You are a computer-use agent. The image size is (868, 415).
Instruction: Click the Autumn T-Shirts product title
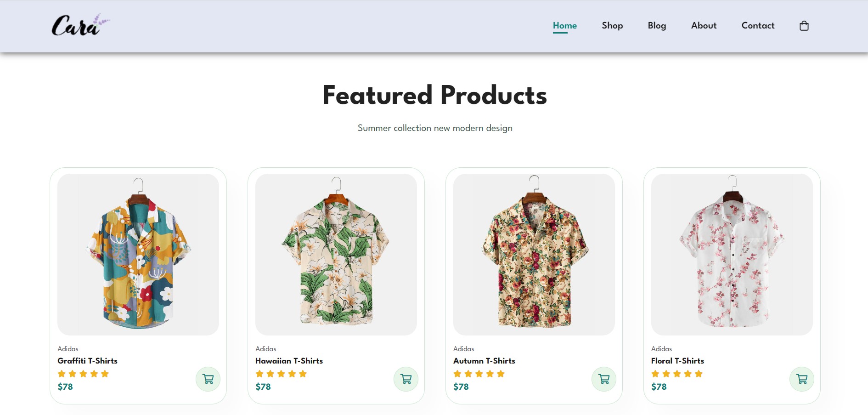484,361
